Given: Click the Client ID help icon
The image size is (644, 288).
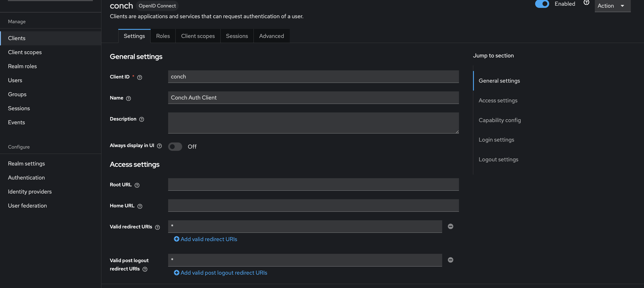Looking at the screenshot, I should coord(140,77).
